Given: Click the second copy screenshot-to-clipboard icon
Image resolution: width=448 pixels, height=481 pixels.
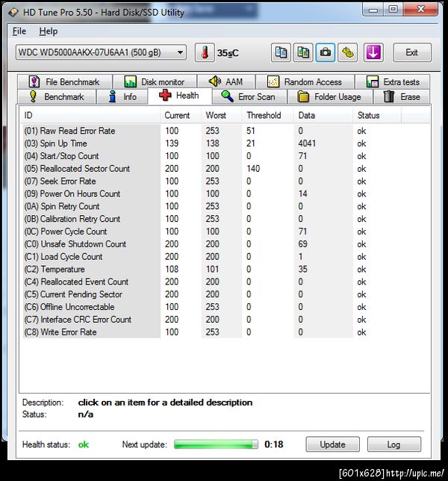Looking at the screenshot, I should [x=303, y=52].
